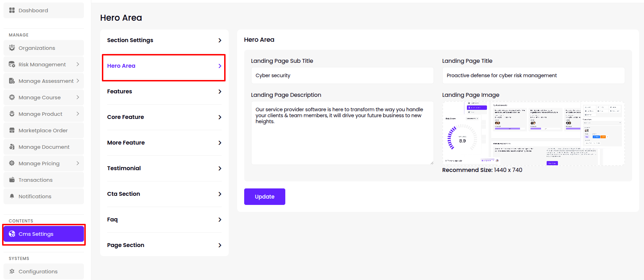This screenshot has width=644, height=280.
Task: Click the Manage Document icon
Action: pos(12,147)
